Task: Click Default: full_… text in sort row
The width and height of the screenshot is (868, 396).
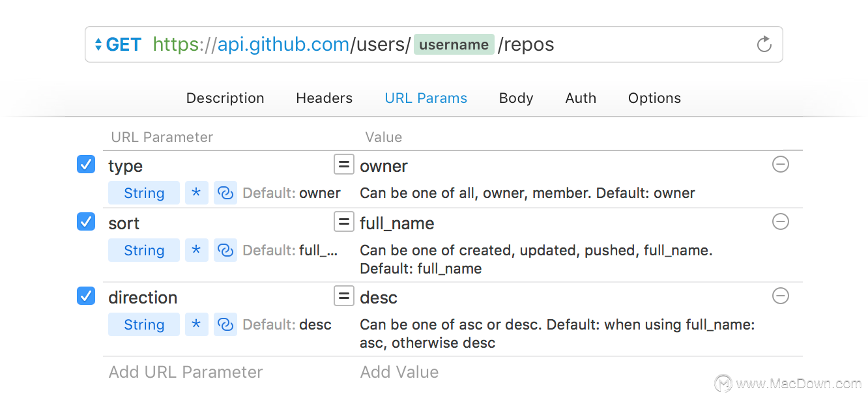Action: [x=290, y=251]
